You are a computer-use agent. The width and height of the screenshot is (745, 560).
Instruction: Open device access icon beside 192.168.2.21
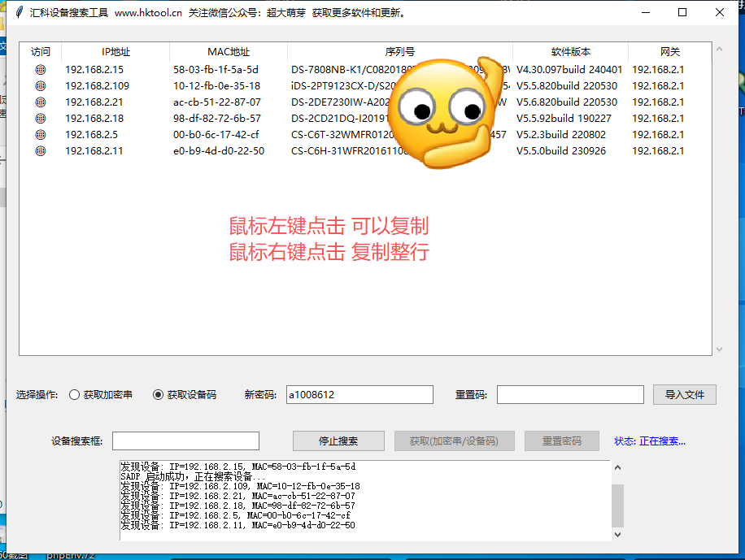point(41,102)
